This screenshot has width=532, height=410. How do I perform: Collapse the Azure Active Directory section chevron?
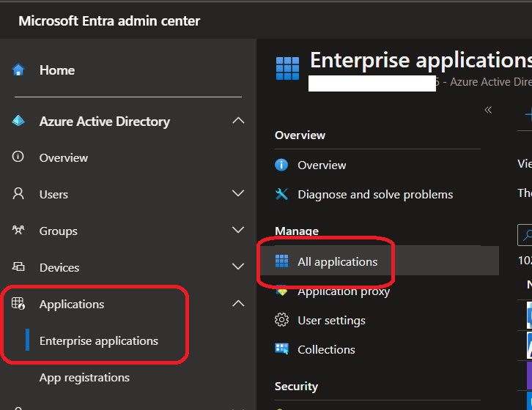click(238, 121)
